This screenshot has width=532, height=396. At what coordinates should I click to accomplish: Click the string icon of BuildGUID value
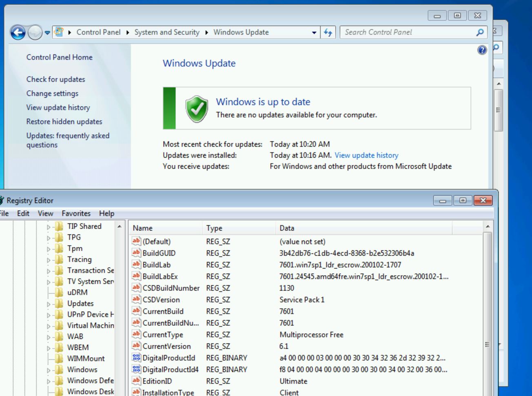click(136, 253)
